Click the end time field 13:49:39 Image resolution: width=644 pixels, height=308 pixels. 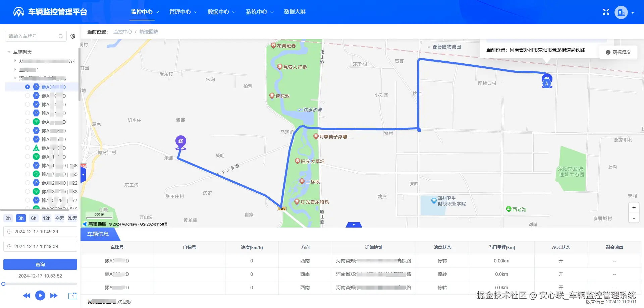click(x=40, y=246)
